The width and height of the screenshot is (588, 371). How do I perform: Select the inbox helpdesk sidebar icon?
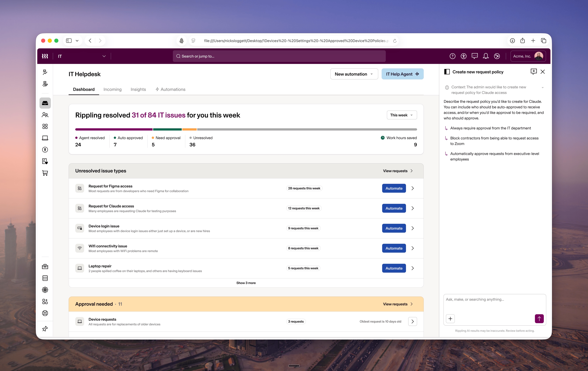click(45, 103)
